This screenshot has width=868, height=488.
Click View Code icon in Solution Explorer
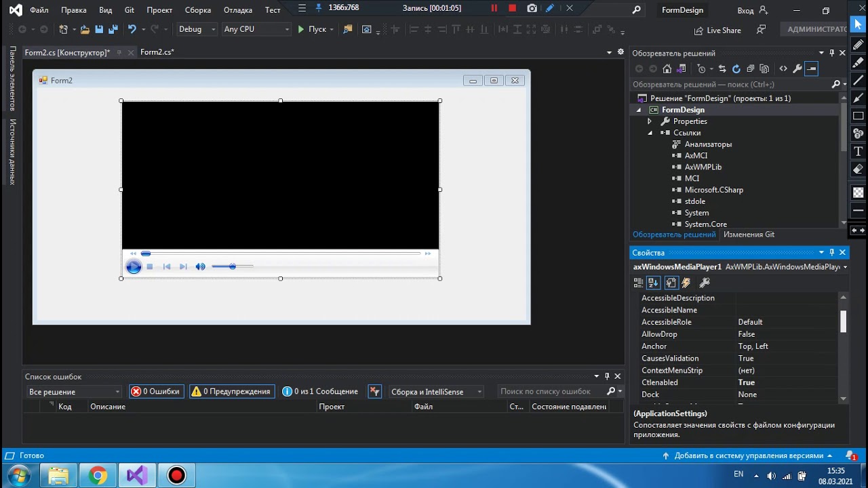[783, 68]
